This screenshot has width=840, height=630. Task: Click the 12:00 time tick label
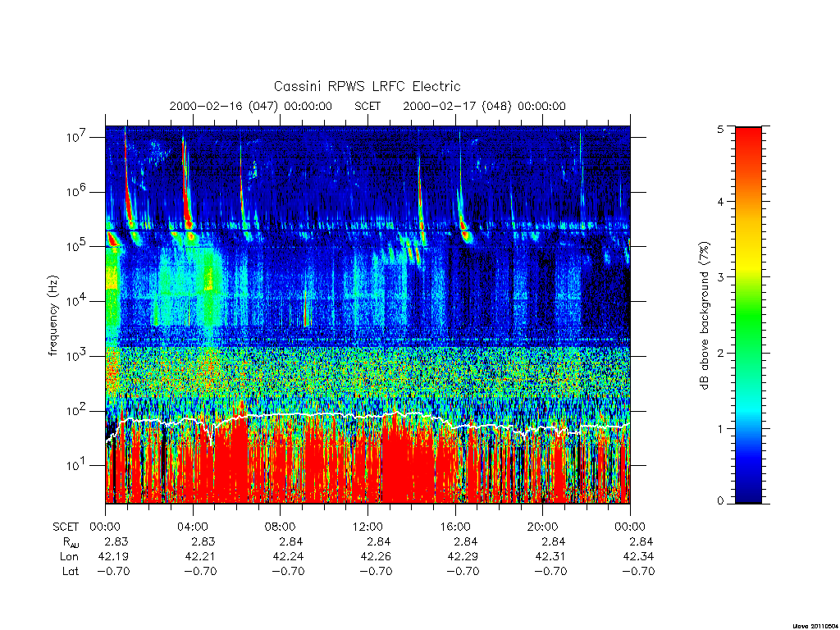coord(367,527)
